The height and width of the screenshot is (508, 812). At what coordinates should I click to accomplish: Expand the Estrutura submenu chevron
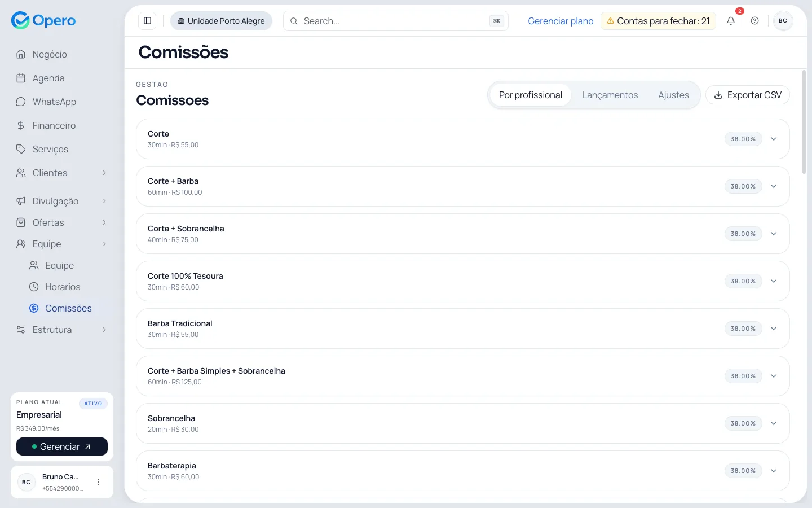pos(104,330)
